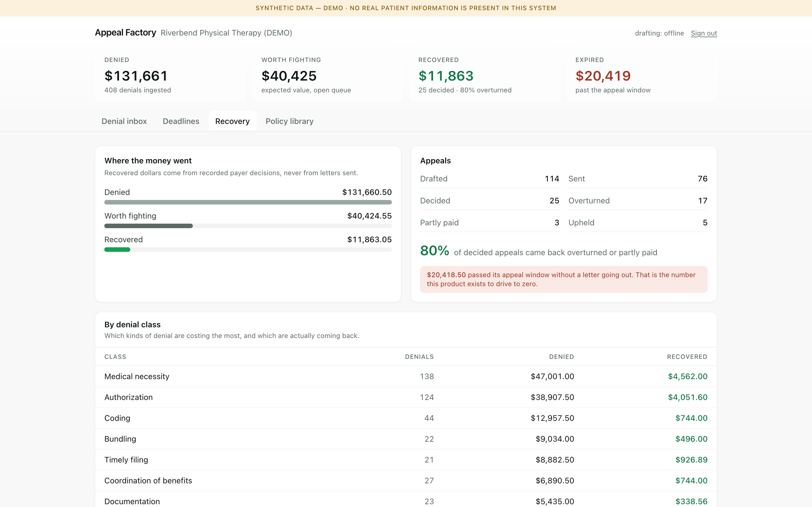The width and height of the screenshot is (812, 507).
Task: Click the Recovered column header
Action: coord(687,357)
